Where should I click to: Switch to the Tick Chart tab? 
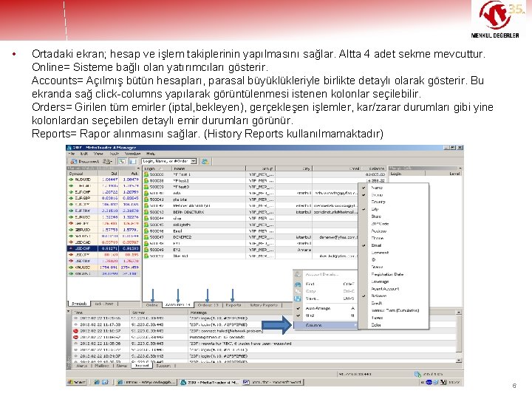tap(104, 304)
